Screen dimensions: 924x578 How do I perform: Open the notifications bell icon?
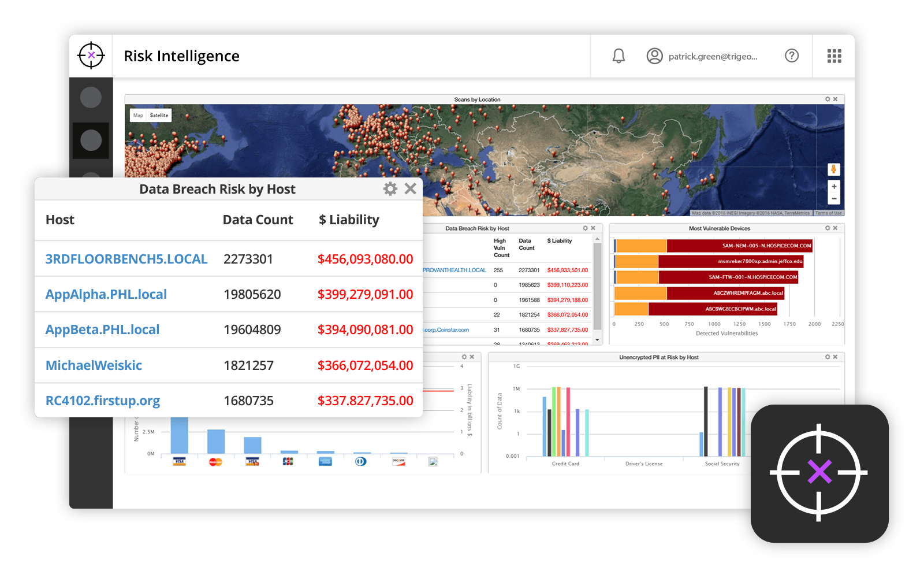coord(619,55)
